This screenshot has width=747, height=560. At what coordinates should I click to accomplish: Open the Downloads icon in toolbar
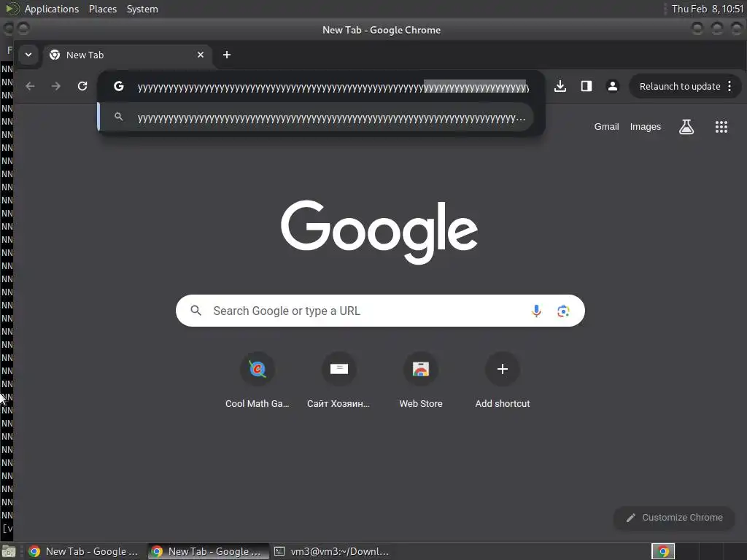tap(560, 86)
